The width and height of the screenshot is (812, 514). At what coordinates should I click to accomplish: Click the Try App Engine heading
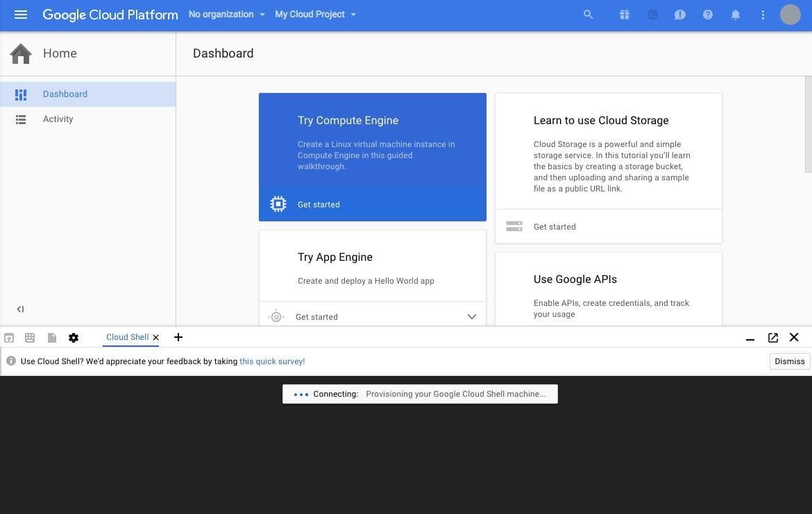335,257
